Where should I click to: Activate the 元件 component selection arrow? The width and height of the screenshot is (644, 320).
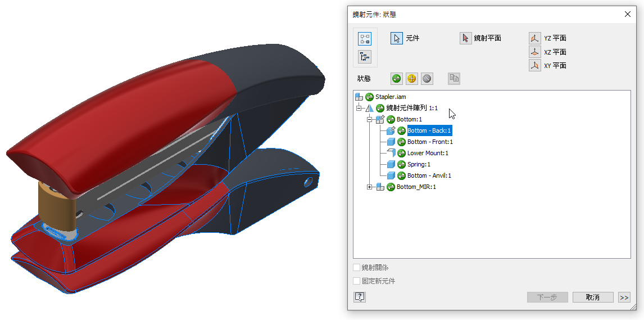click(x=397, y=38)
